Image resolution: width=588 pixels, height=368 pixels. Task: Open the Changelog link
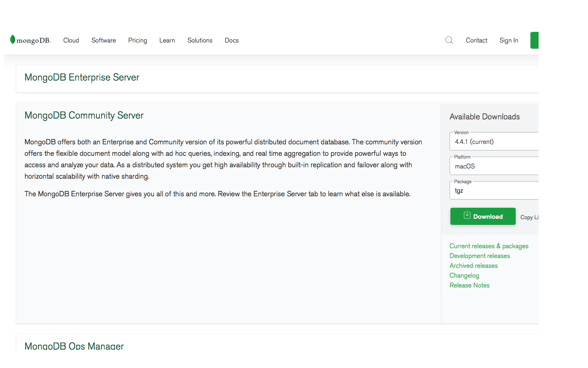[464, 276]
